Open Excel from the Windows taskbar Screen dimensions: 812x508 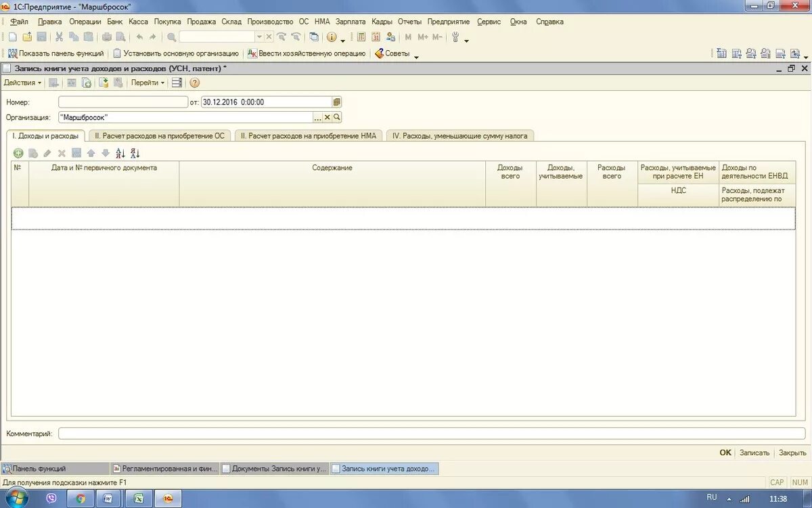[138, 499]
